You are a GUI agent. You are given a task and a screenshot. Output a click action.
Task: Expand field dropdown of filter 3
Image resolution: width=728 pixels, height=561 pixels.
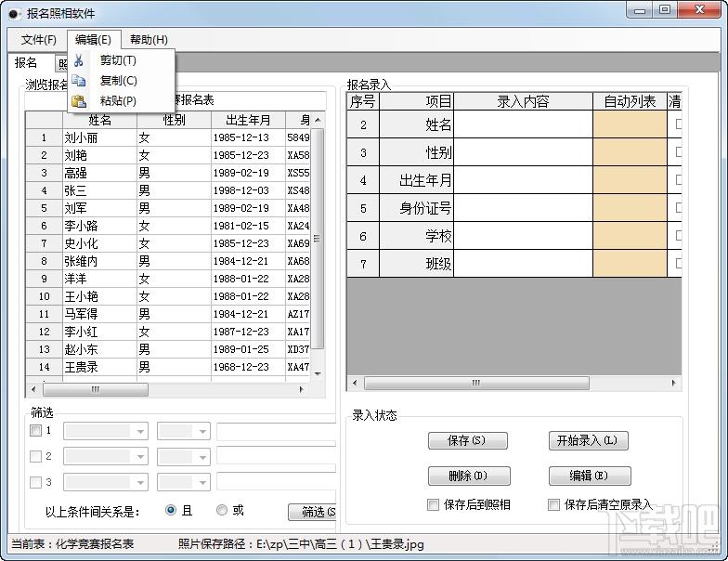tap(140, 483)
